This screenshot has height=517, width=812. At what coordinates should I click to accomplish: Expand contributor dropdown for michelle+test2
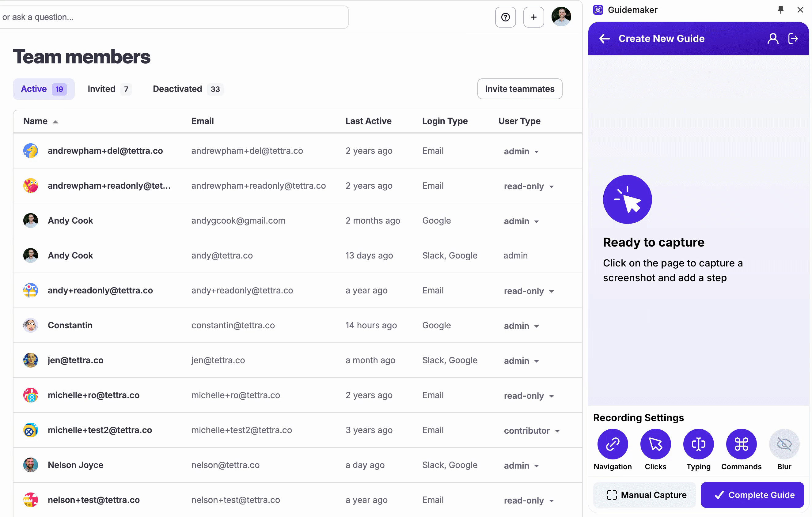pyautogui.click(x=531, y=430)
